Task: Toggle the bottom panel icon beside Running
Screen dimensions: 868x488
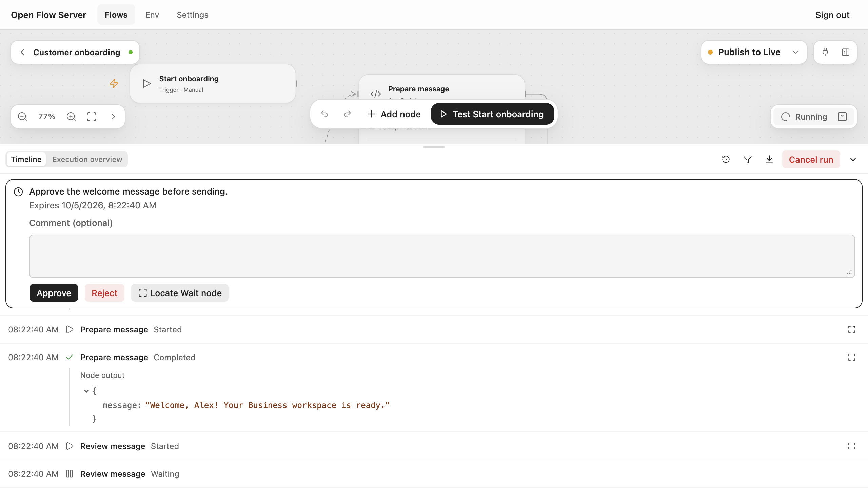Action: click(x=842, y=117)
